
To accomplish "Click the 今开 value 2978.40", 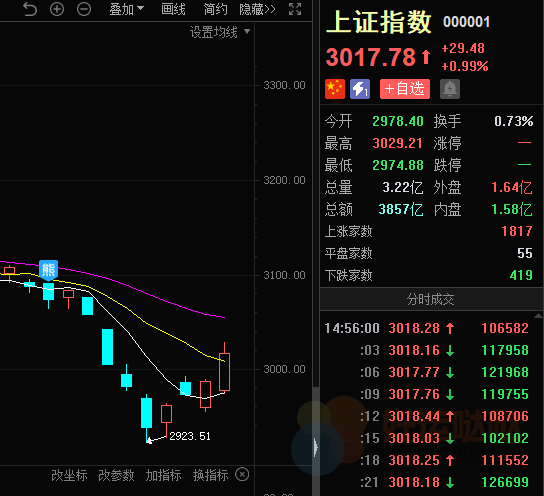I will tap(398, 121).
